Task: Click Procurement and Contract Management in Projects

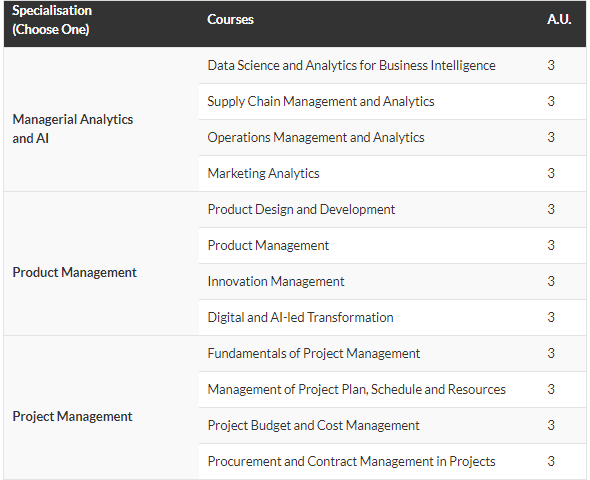Action: pos(351,462)
